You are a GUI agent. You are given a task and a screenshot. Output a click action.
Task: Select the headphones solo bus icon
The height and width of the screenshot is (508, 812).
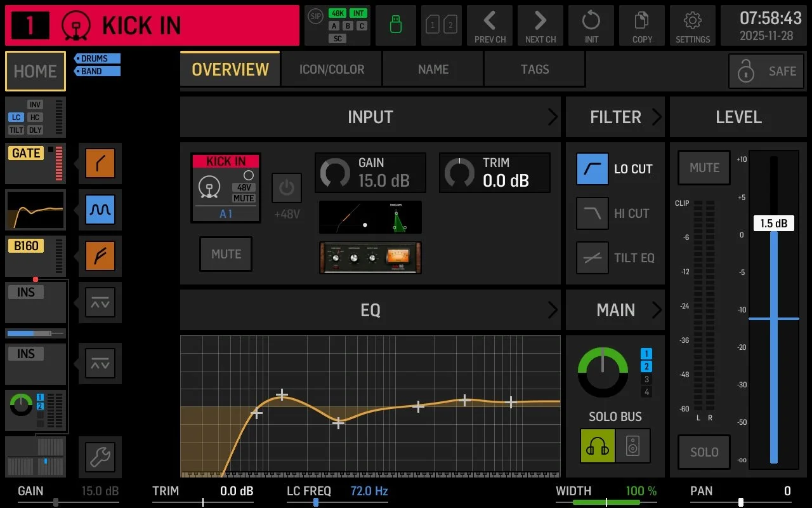(598, 446)
